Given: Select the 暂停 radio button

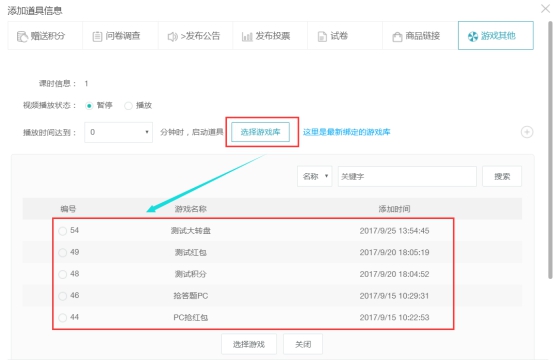Looking at the screenshot, I should tap(89, 106).
